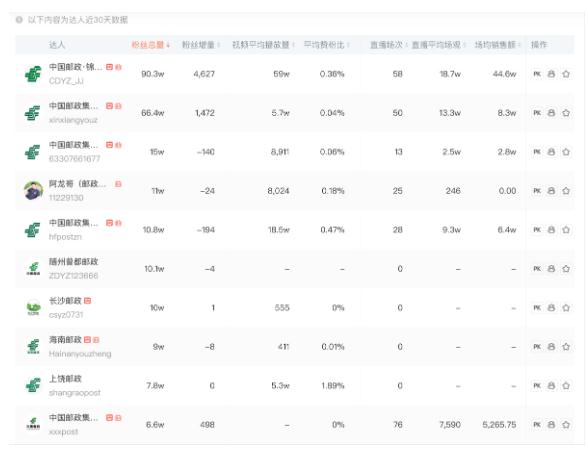Star the 63307661677 account row
Viewport: 588px width, 452px height.
(566, 152)
